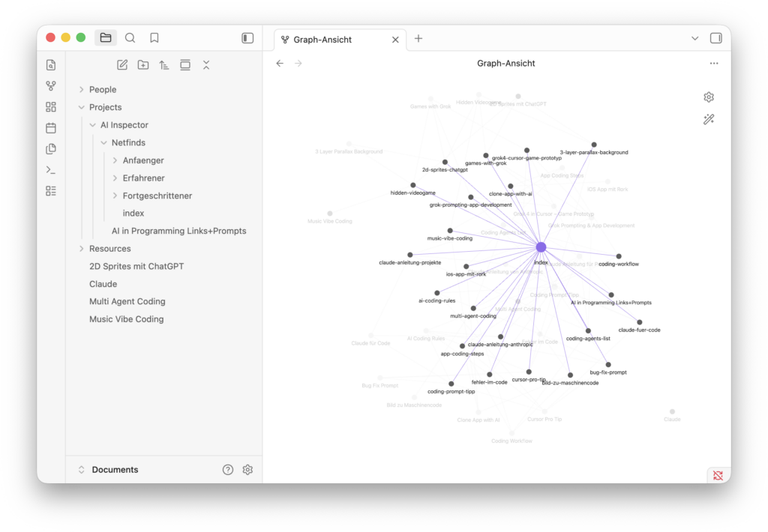The image size is (768, 532).
Task: Change the file explorer sort order
Action: (164, 65)
